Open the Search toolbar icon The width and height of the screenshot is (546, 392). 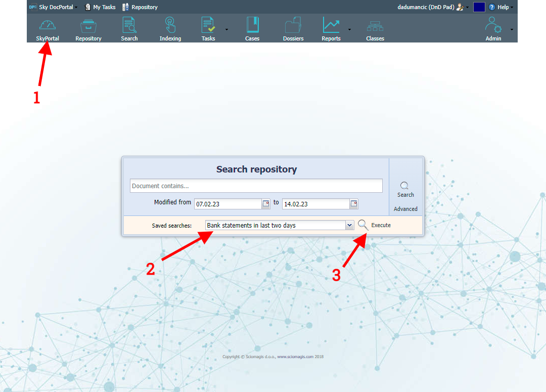129,25
